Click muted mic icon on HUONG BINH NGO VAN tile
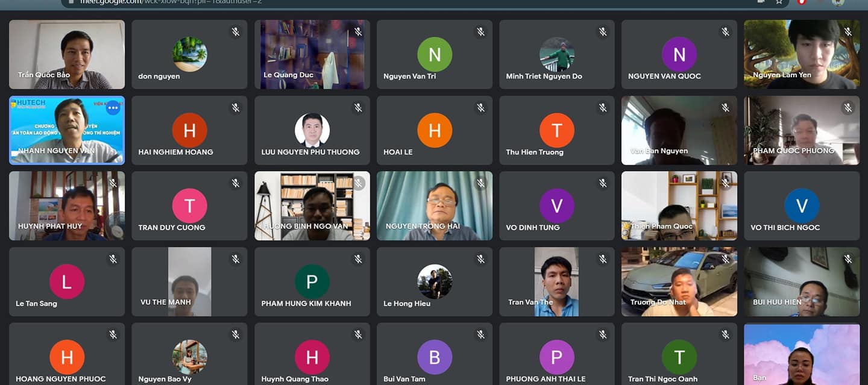 (358, 183)
